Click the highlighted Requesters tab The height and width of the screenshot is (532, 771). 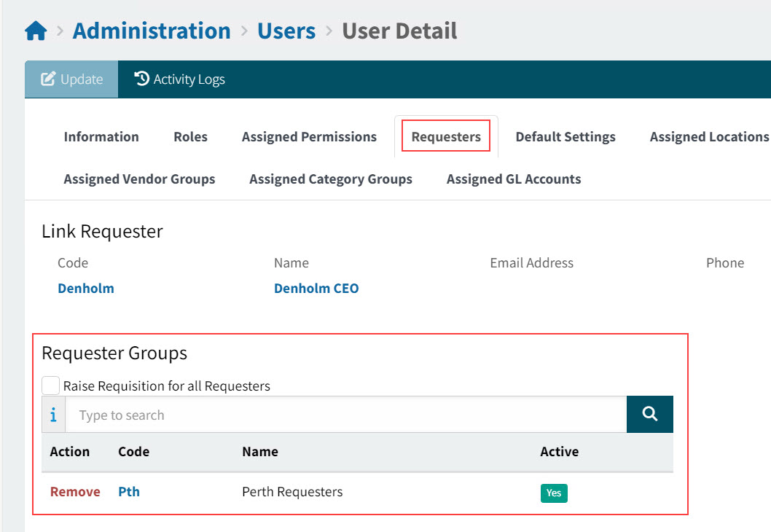(x=446, y=136)
